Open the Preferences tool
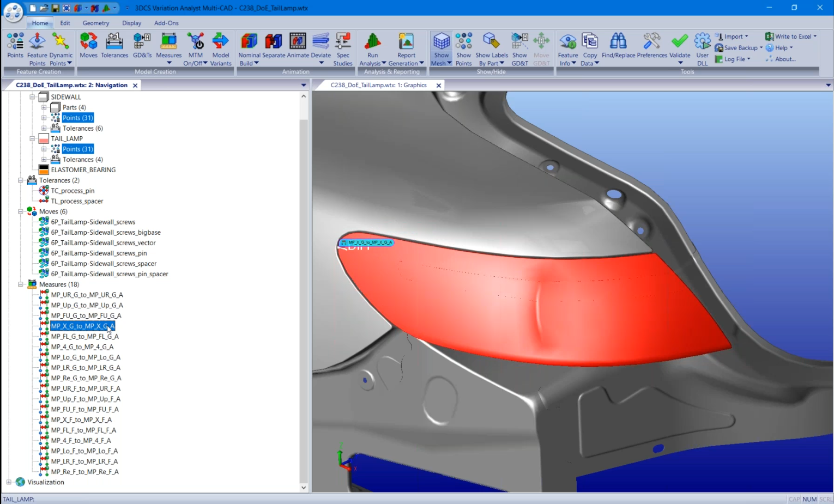 [x=652, y=47]
